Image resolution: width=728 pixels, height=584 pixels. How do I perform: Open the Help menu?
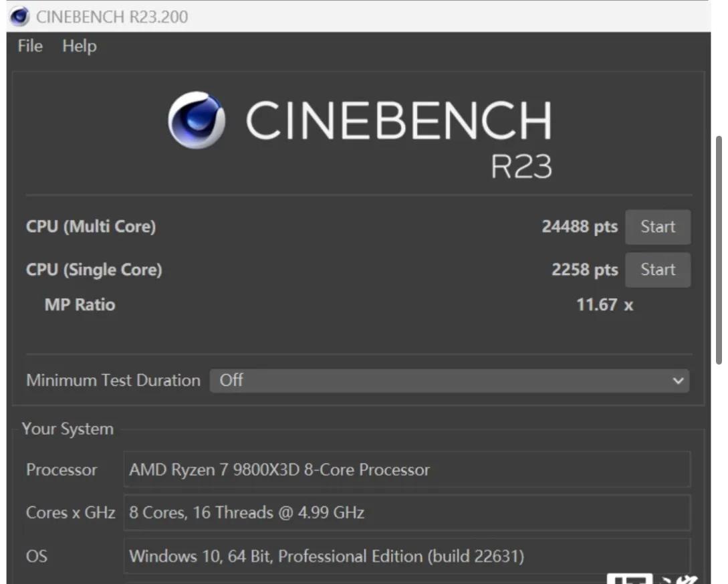pyautogui.click(x=80, y=46)
